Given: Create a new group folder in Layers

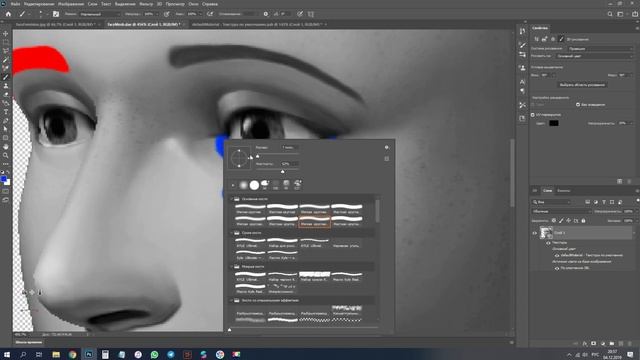Looking at the screenshot, I should pyautogui.click(x=611, y=344).
